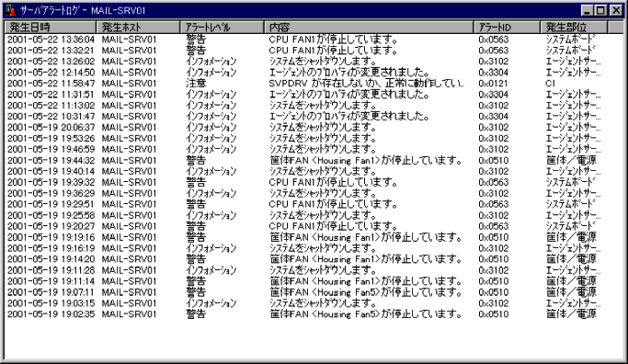Maximize the サーバアラートログ window
The image size is (628, 364).
coord(600,10)
